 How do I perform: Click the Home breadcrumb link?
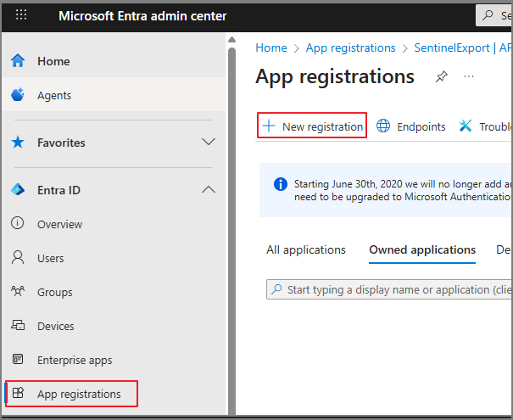271,48
